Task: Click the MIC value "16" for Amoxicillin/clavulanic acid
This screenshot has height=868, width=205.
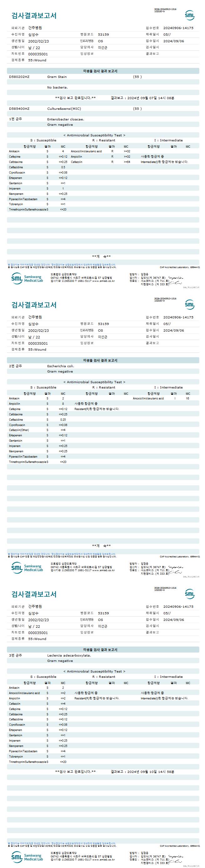Action: [x=187, y=398]
